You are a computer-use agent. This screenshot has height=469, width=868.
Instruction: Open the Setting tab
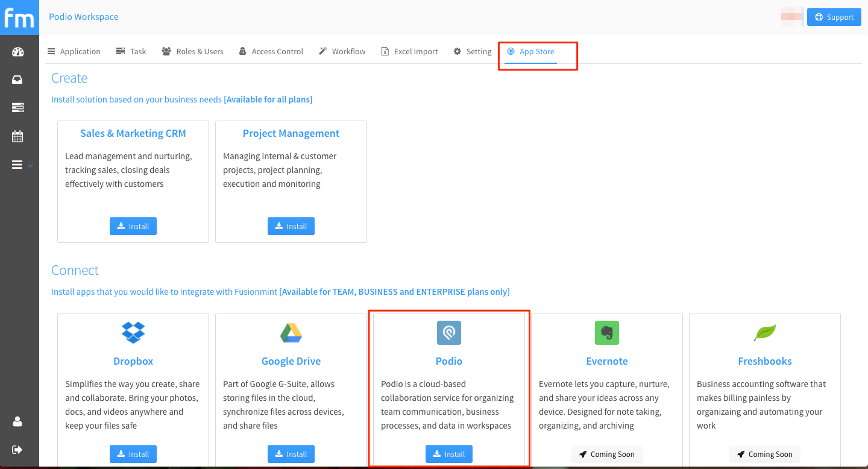(473, 51)
